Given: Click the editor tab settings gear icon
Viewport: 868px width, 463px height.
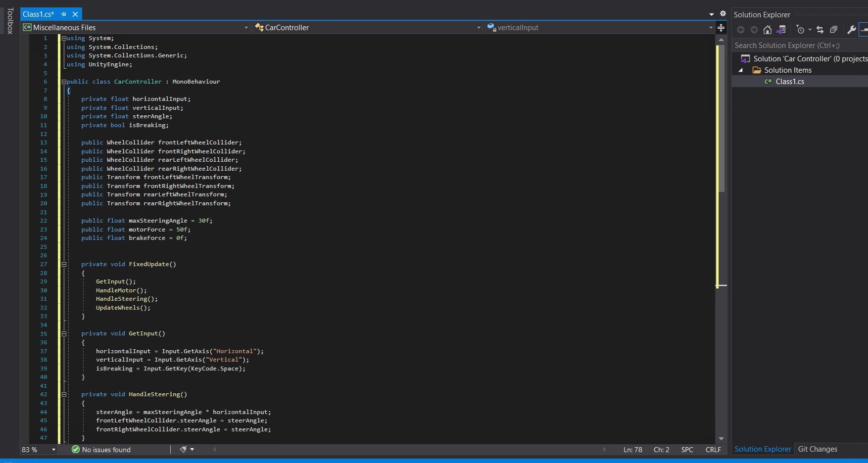Looking at the screenshot, I should tap(723, 14).
